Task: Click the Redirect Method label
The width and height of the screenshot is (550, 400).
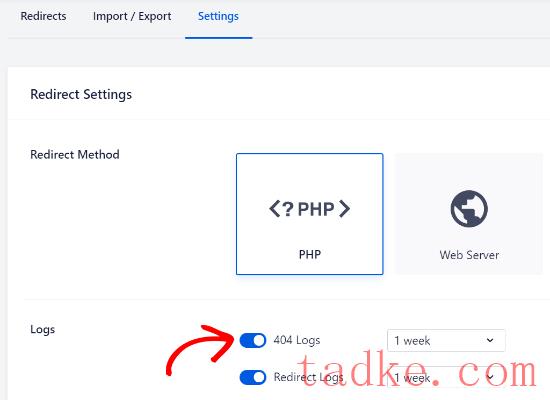Action: [x=75, y=154]
